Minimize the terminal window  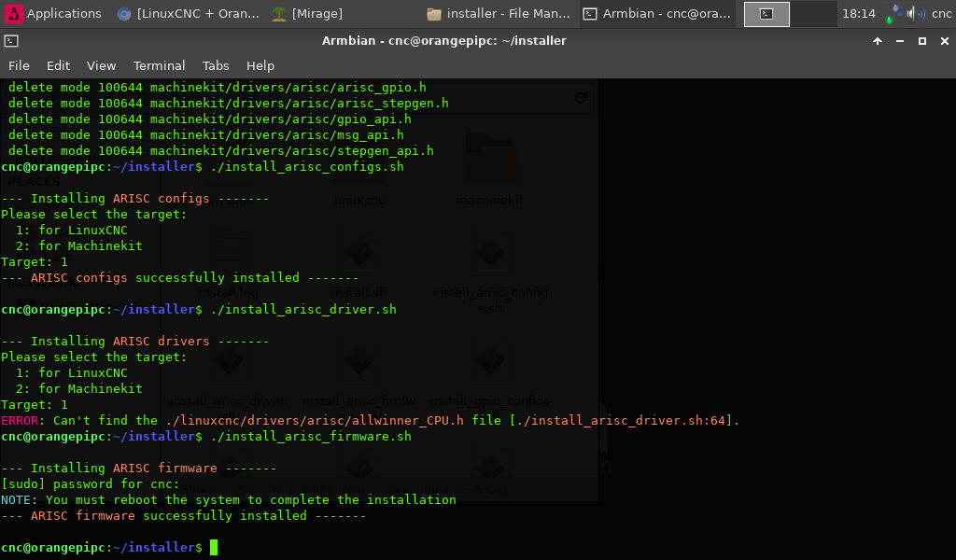pos(900,41)
